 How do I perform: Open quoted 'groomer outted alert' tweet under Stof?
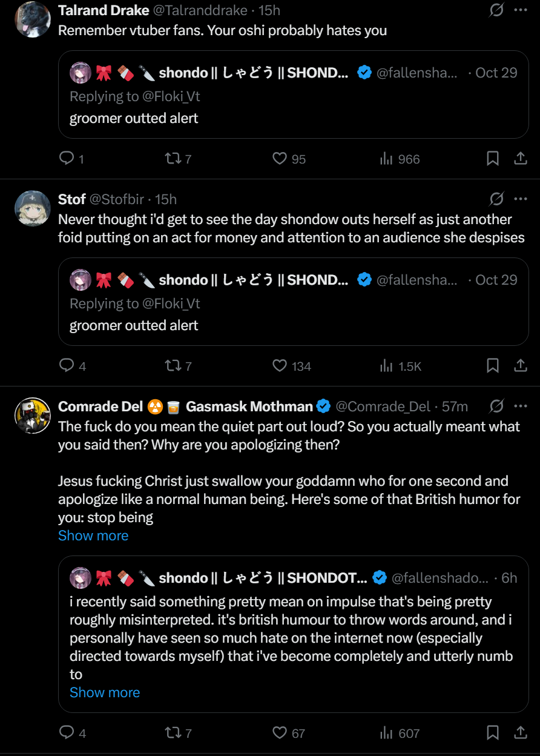pos(294,302)
